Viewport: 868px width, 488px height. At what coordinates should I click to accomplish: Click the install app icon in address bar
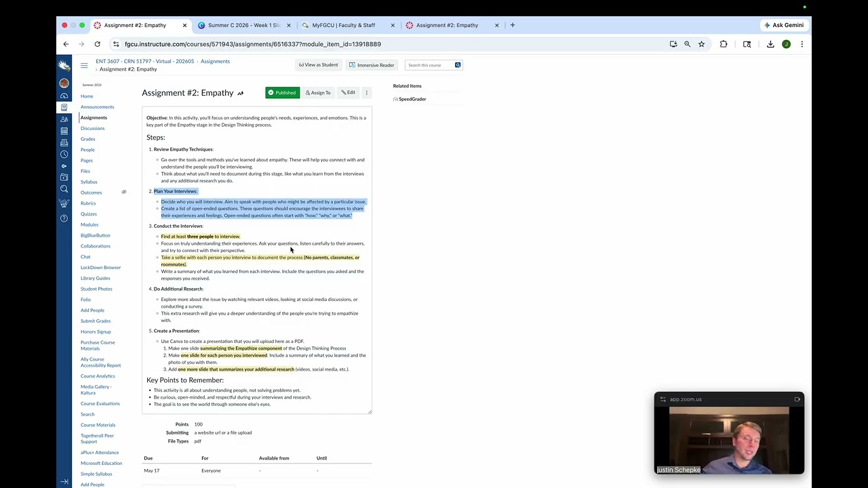pos(673,44)
